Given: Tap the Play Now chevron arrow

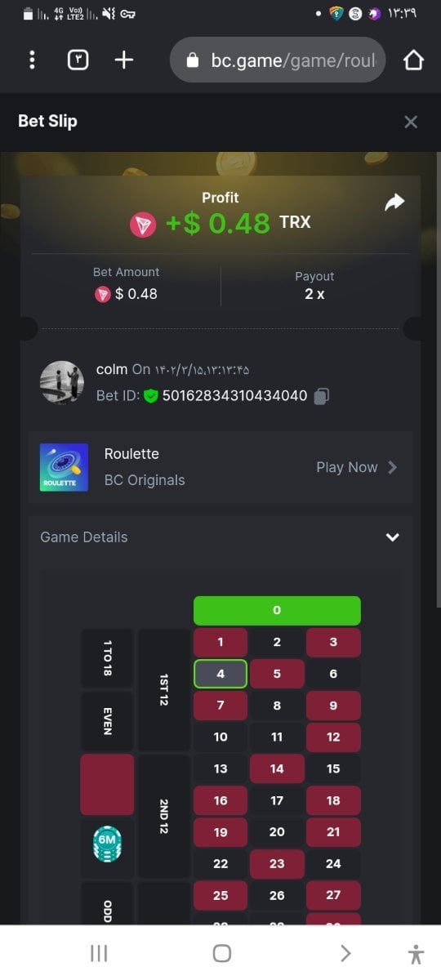Looking at the screenshot, I should click(x=393, y=467).
